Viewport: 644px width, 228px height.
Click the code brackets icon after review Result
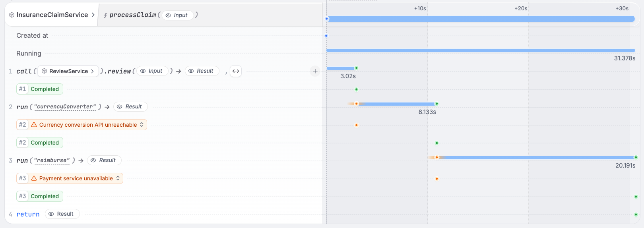tap(236, 71)
